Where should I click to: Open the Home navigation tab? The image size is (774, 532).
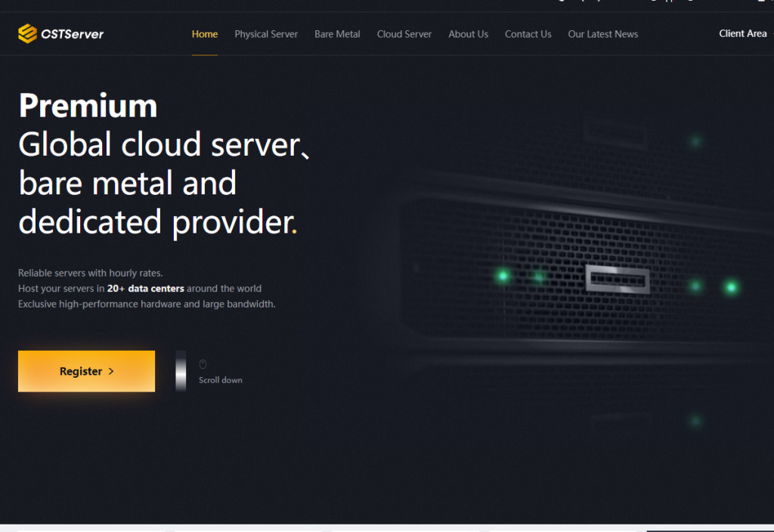click(x=205, y=34)
